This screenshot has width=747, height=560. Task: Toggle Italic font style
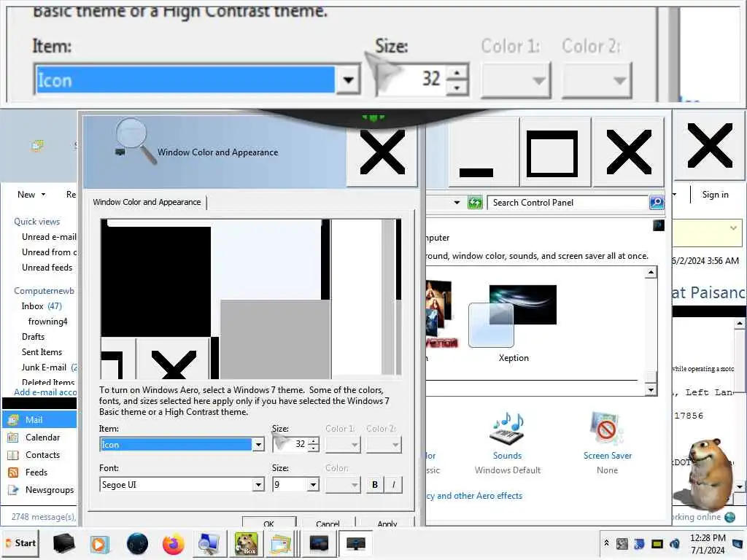pos(393,485)
